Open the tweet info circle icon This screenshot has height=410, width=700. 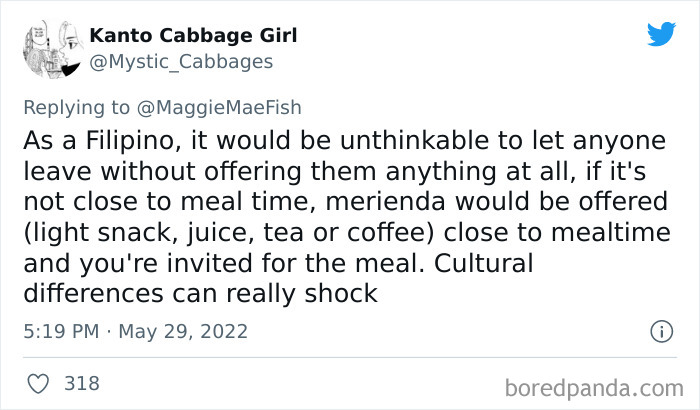click(660, 331)
